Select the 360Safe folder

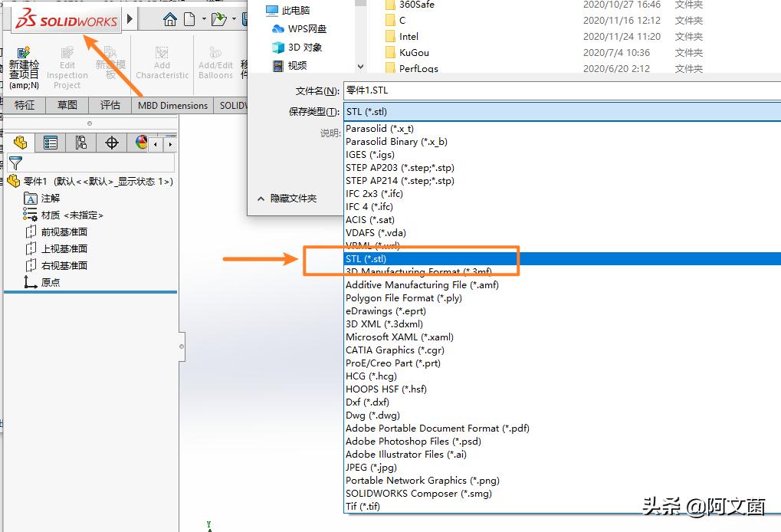pyautogui.click(x=410, y=5)
